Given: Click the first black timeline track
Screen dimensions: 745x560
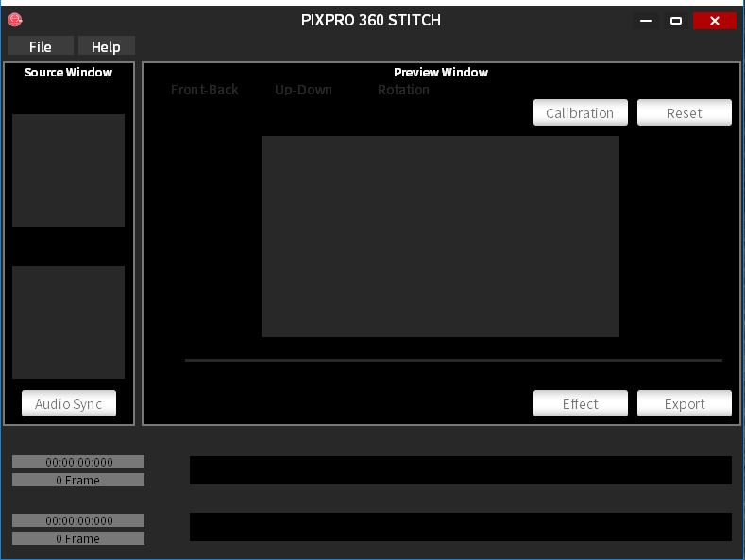Looking at the screenshot, I should 460,470.
